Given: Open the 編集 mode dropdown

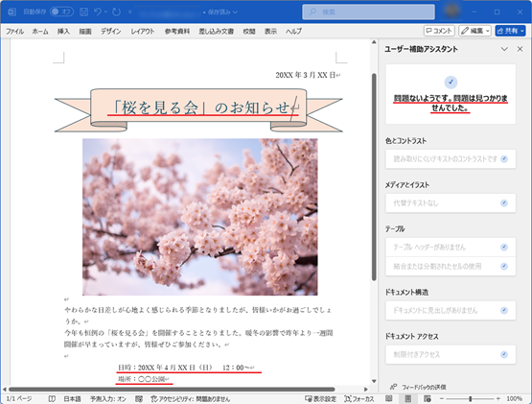Looking at the screenshot, I should click(474, 31).
